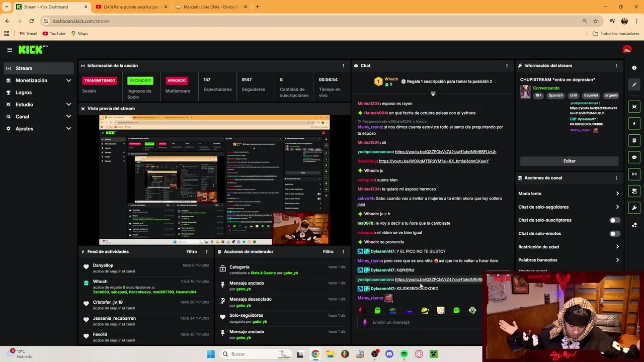644x362 pixels.
Task: Toggle Chat de solo-emotes switch
Action: [x=615, y=234]
